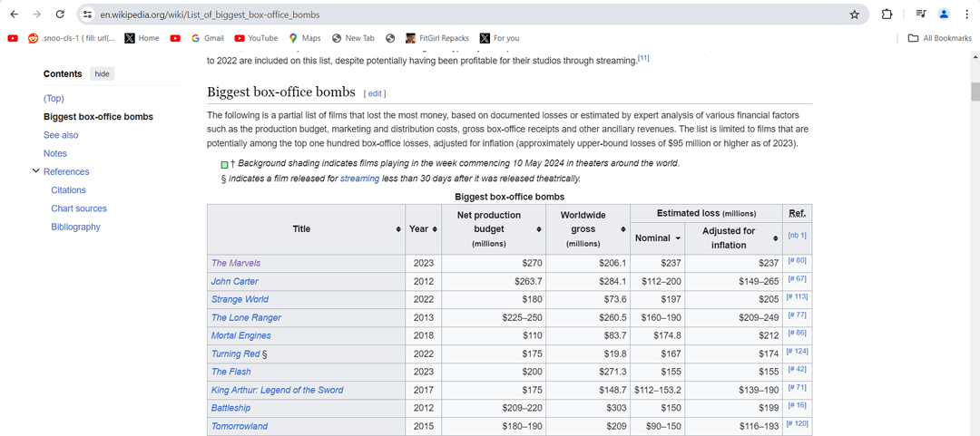View site information icon in address bar
Screen dimensions: 980x436
87,15
